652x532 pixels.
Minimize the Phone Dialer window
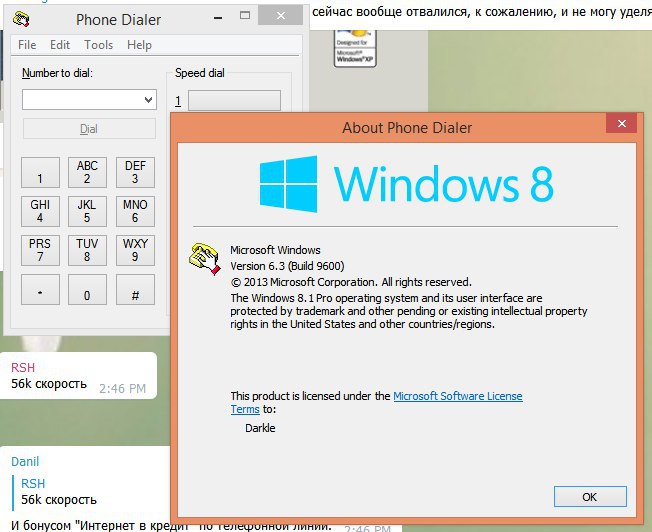coord(218,18)
